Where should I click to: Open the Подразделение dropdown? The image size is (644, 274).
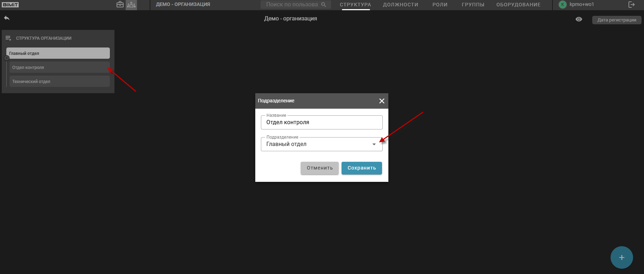coord(374,144)
